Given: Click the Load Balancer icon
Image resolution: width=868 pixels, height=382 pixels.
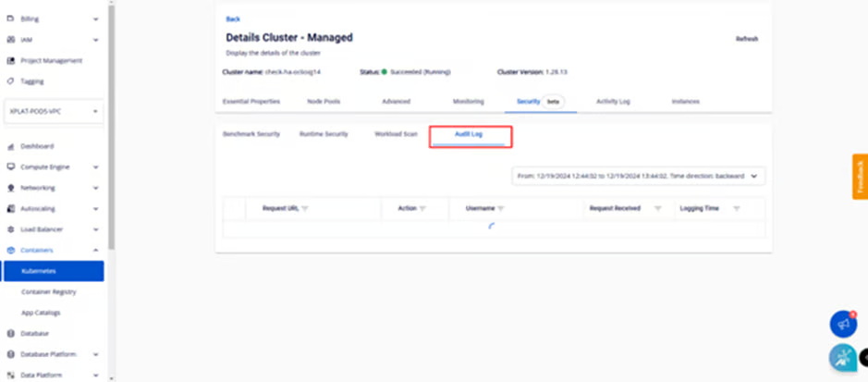Looking at the screenshot, I should [11, 229].
